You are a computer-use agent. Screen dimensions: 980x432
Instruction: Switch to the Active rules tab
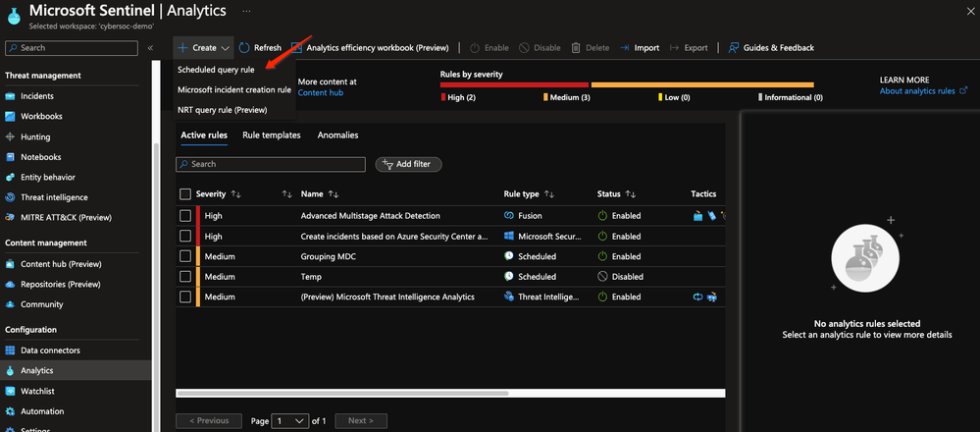click(x=204, y=135)
